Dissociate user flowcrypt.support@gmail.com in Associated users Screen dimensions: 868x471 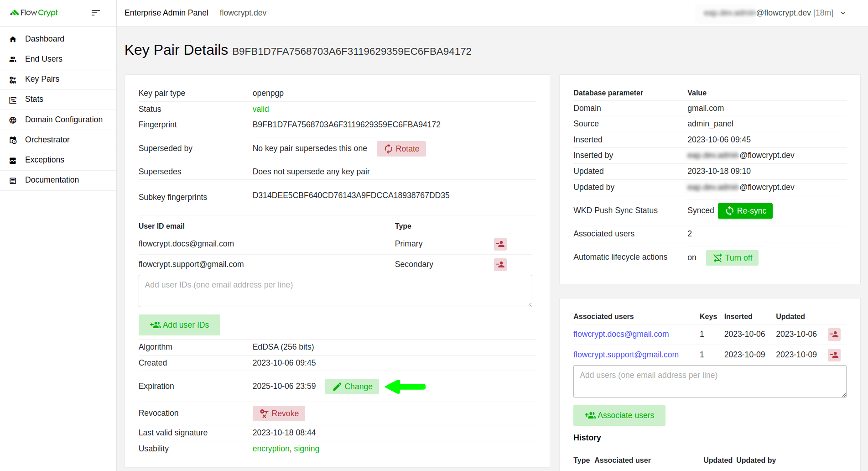click(834, 355)
